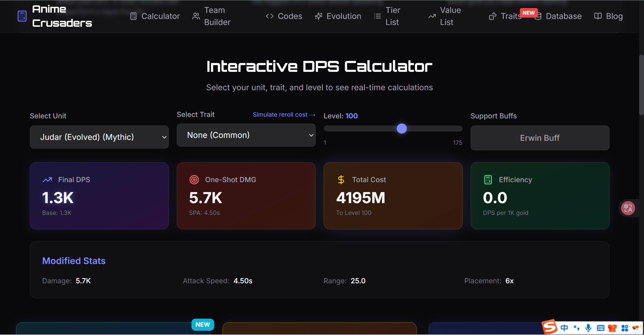This screenshot has width=644, height=335.
Task: Click the page vertical scrollbar
Action: coord(641,85)
